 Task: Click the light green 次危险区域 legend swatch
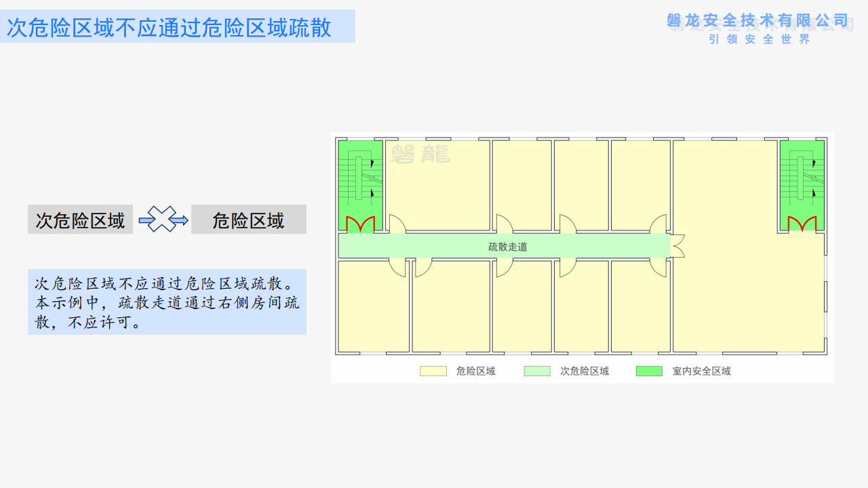click(536, 371)
